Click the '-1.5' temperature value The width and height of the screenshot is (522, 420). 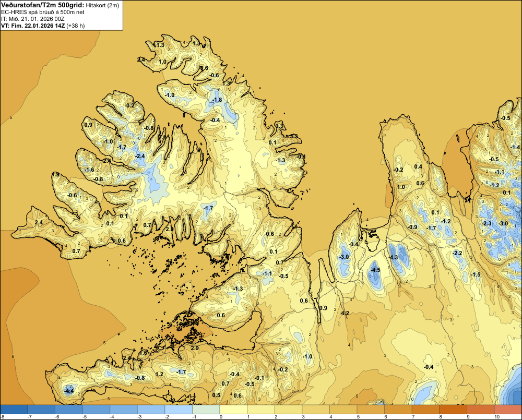[x=476, y=274]
